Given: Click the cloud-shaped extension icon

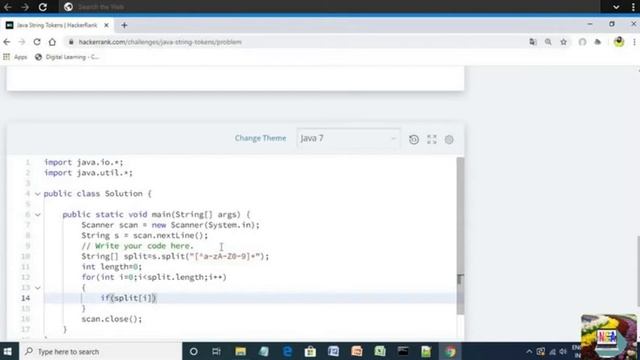Looking at the screenshot, I should click(x=598, y=42).
